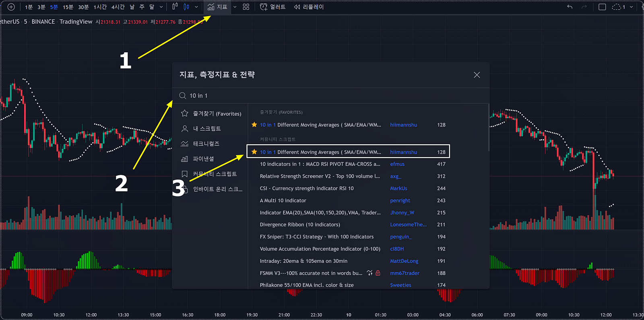The width and height of the screenshot is (644, 320).
Task: Add CSI - Currency strength indicator RSI 10
Action: (x=307, y=188)
